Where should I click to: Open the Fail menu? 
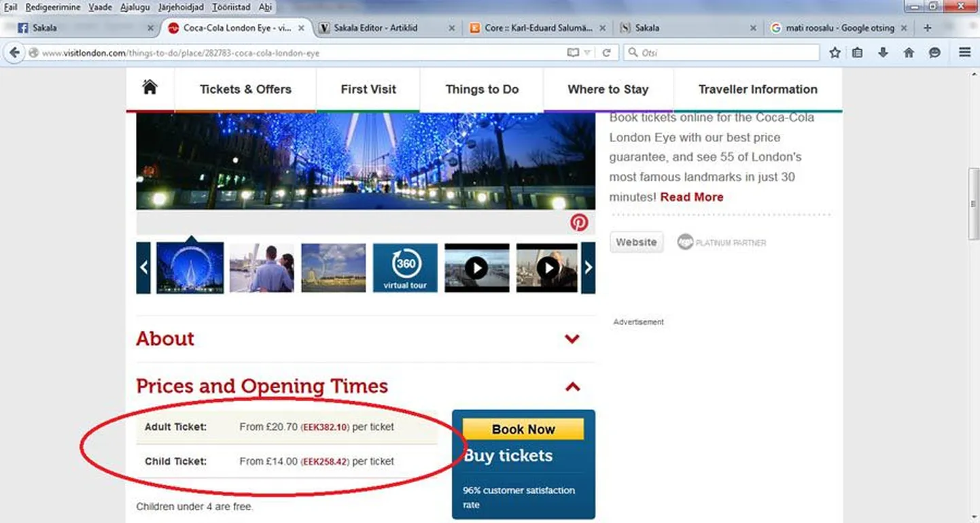pos(10,7)
